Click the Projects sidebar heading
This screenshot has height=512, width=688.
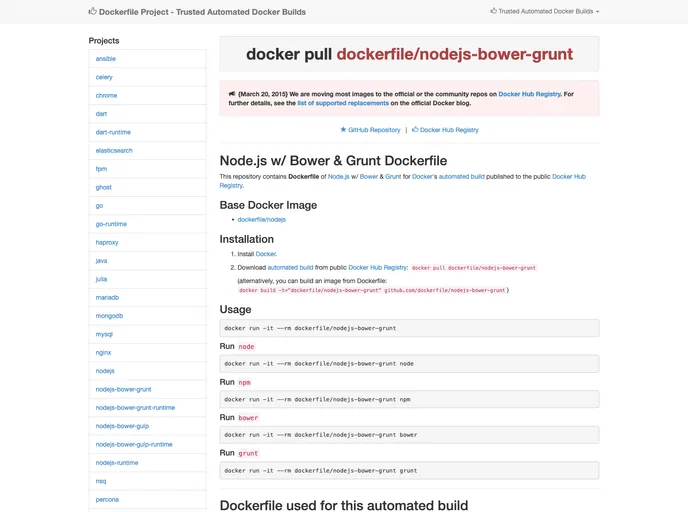point(104,41)
